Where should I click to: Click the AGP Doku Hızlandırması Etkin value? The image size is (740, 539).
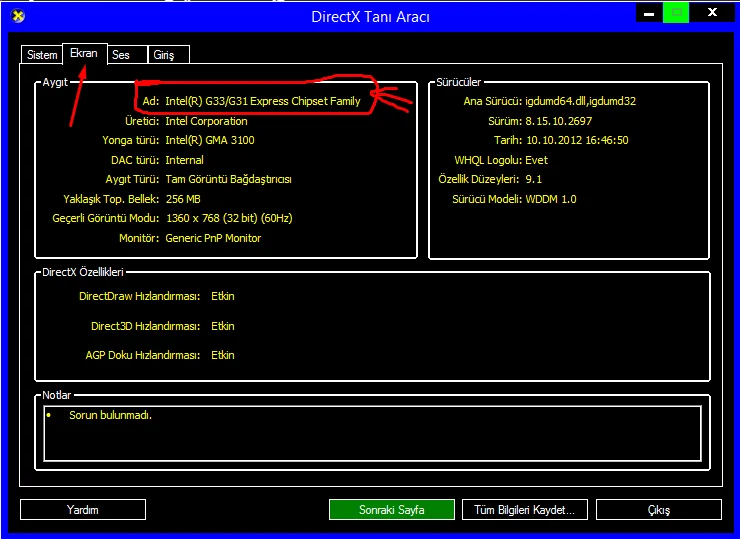coord(223,355)
